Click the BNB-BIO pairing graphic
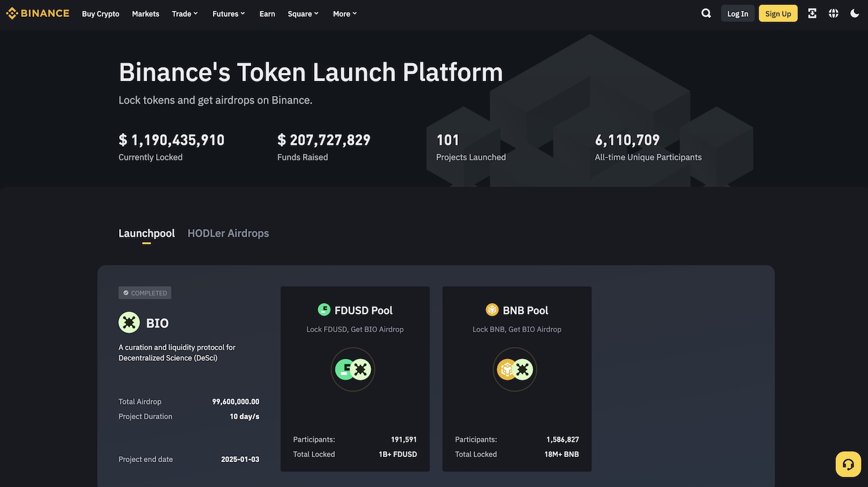 coord(515,369)
